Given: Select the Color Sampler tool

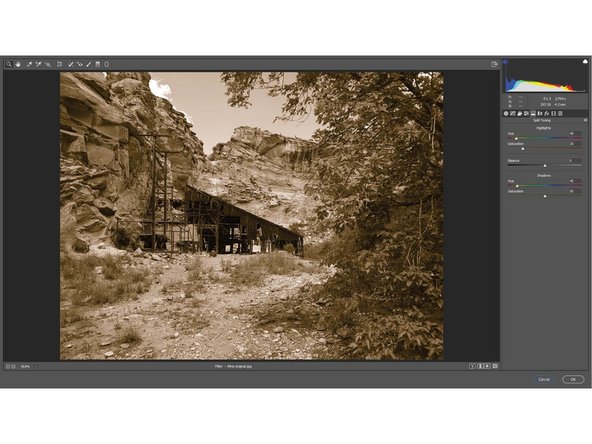Looking at the screenshot, I should [x=38, y=65].
